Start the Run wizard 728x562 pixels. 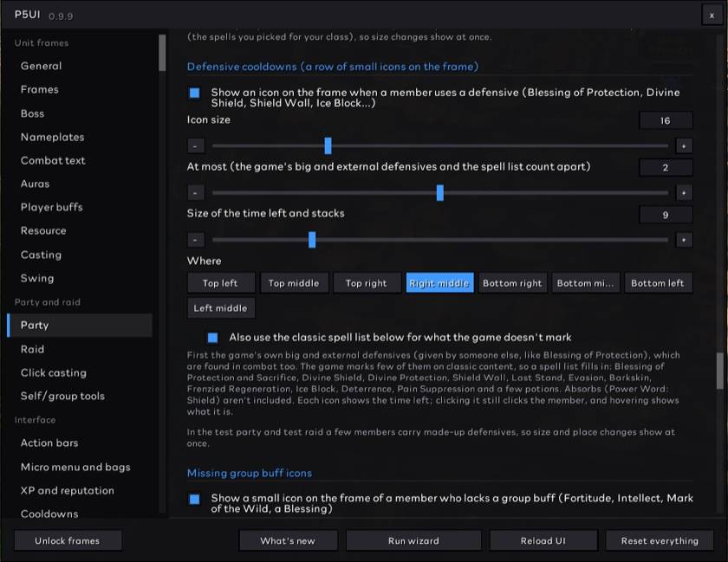tap(413, 540)
